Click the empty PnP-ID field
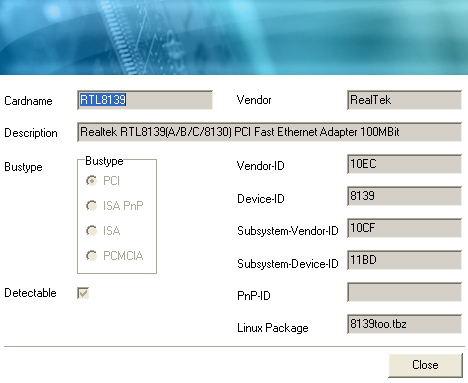The image size is (468, 383). click(404, 292)
